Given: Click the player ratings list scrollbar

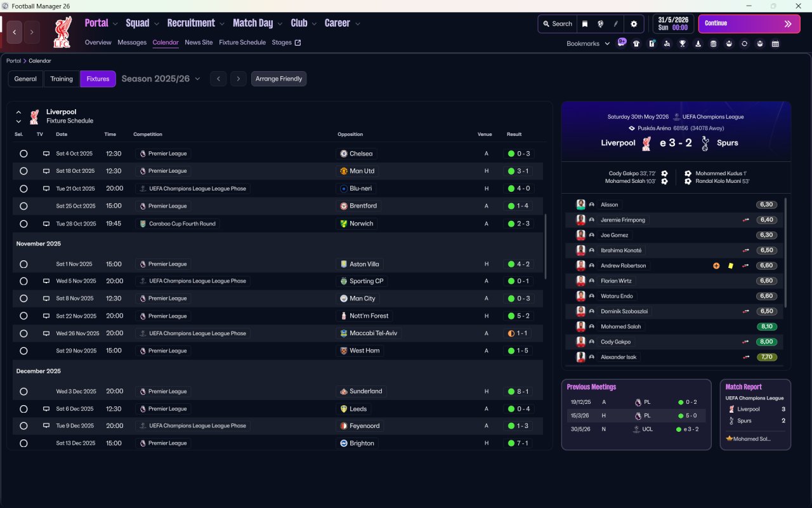Looking at the screenshot, I should [786, 252].
